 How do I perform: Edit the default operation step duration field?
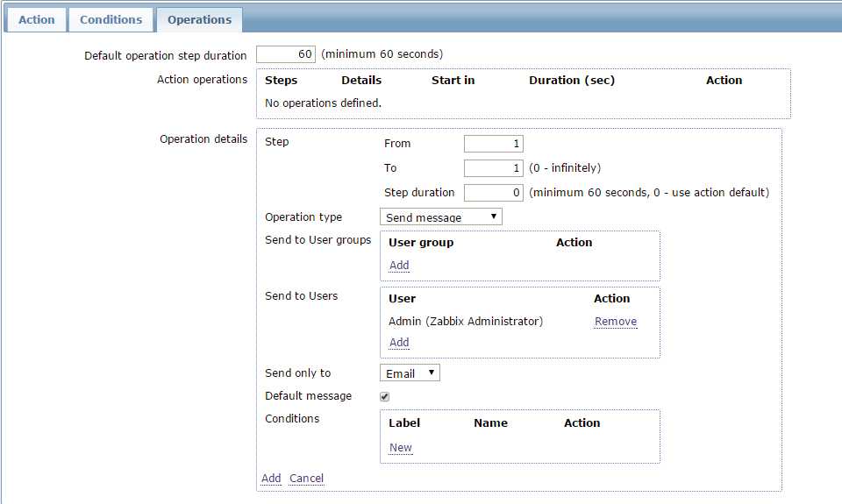(x=286, y=54)
